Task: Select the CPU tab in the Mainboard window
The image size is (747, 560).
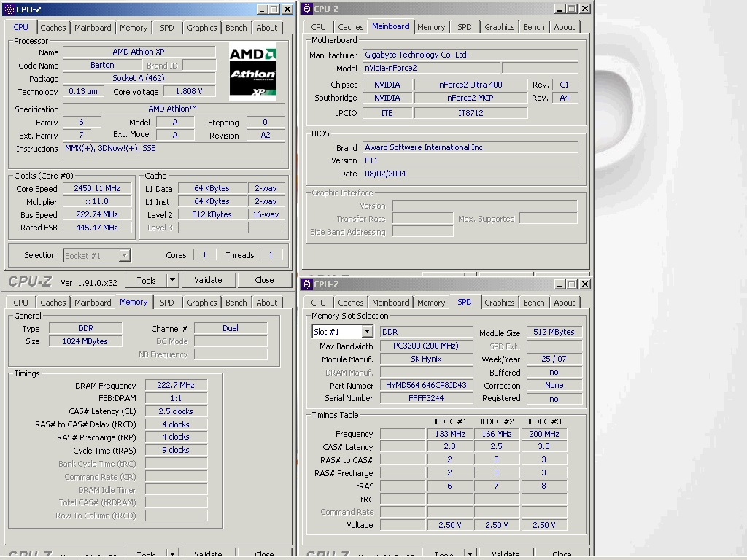Action: [x=318, y=27]
